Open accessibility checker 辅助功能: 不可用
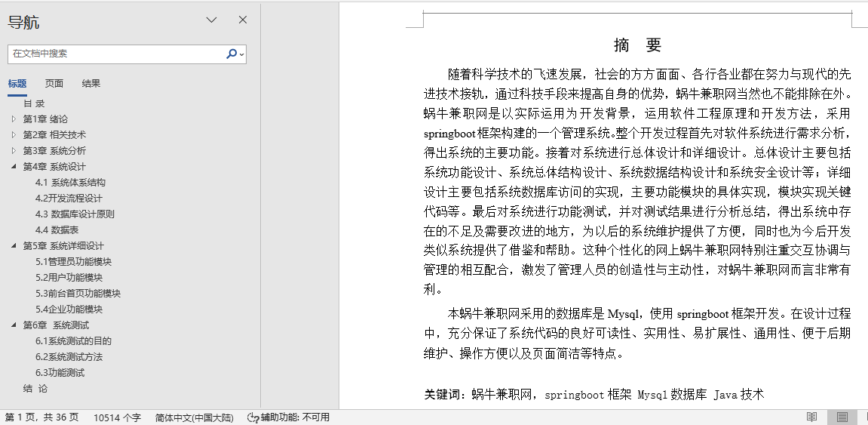868x425 pixels. pyautogui.click(x=288, y=417)
